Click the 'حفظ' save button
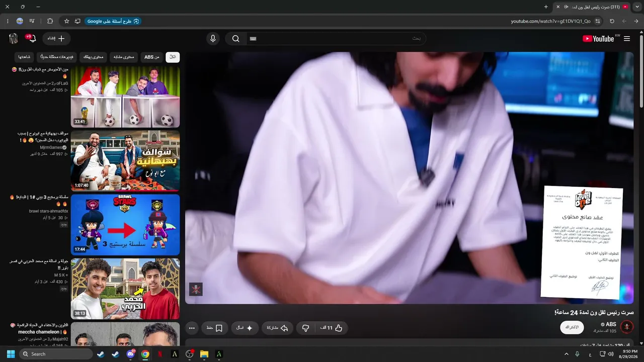644x362 pixels. pyautogui.click(x=214, y=328)
